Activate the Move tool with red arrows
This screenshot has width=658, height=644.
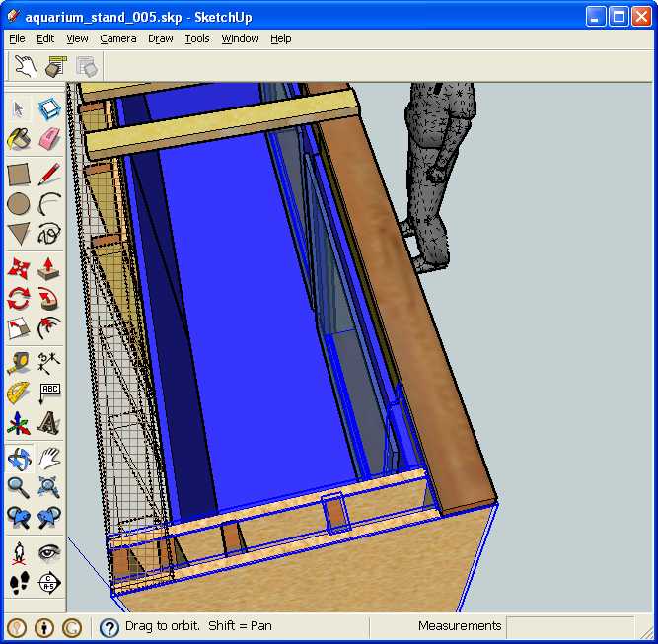coord(18,268)
